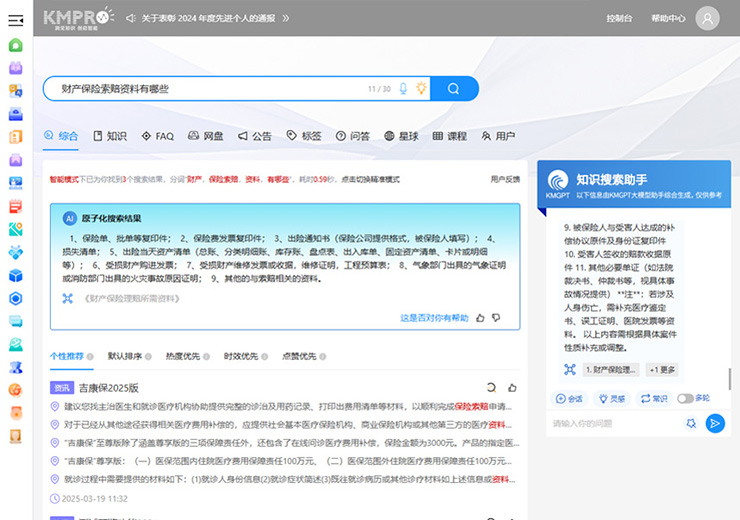The image size is (740, 520).
Task: Open the purple picture album sidebar icon
Action: click(16, 160)
